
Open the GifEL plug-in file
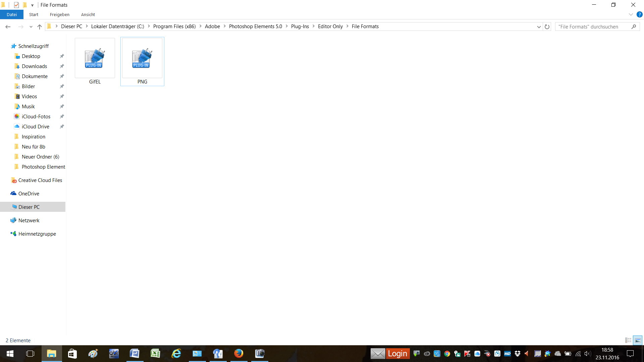95,61
